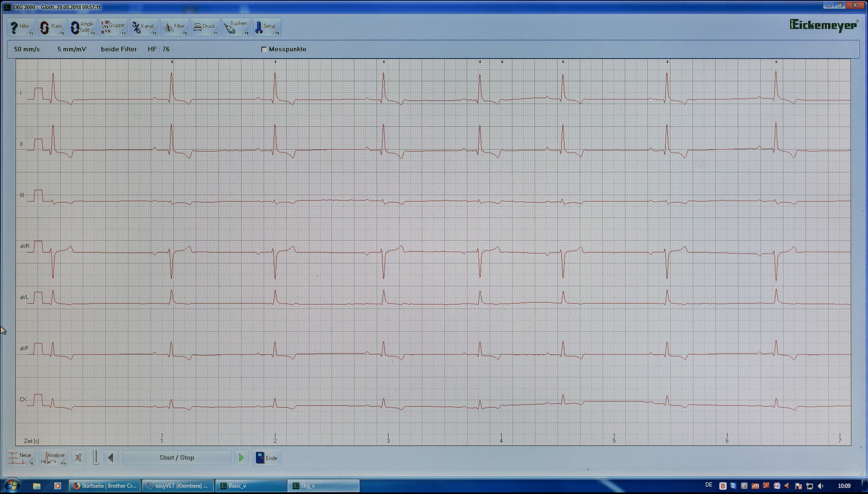Click the DE language indicator

[x=709, y=485]
